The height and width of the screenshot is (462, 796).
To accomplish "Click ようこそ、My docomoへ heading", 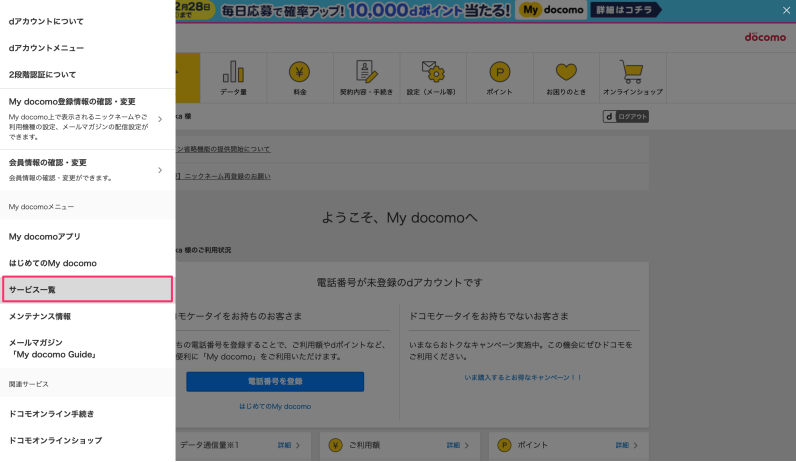I will pyautogui.click(x=400, y=218).
